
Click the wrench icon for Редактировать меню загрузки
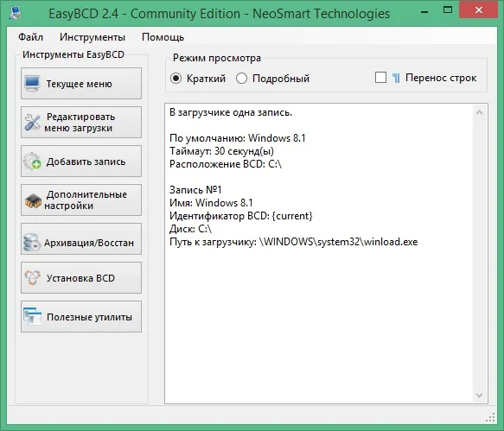click(32, 123)
